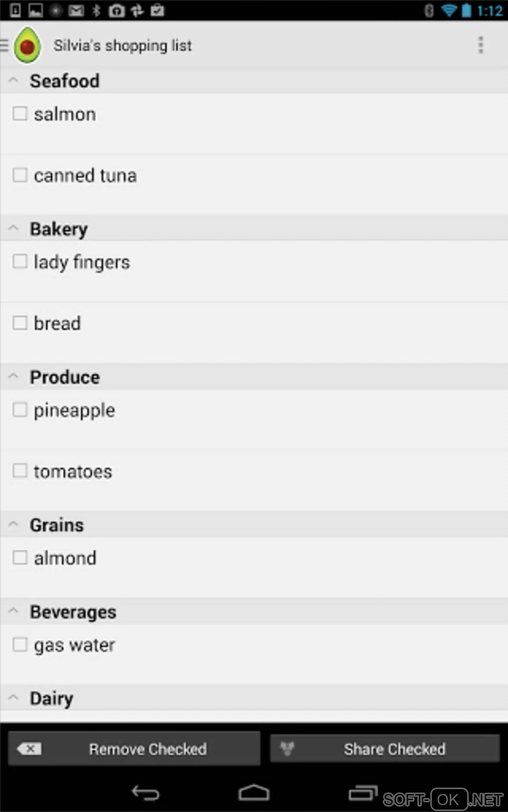Viewport: 508px width, 812px height.
Task: Collapse the Bakery section chevron
Action: click(x=13, y=229)
